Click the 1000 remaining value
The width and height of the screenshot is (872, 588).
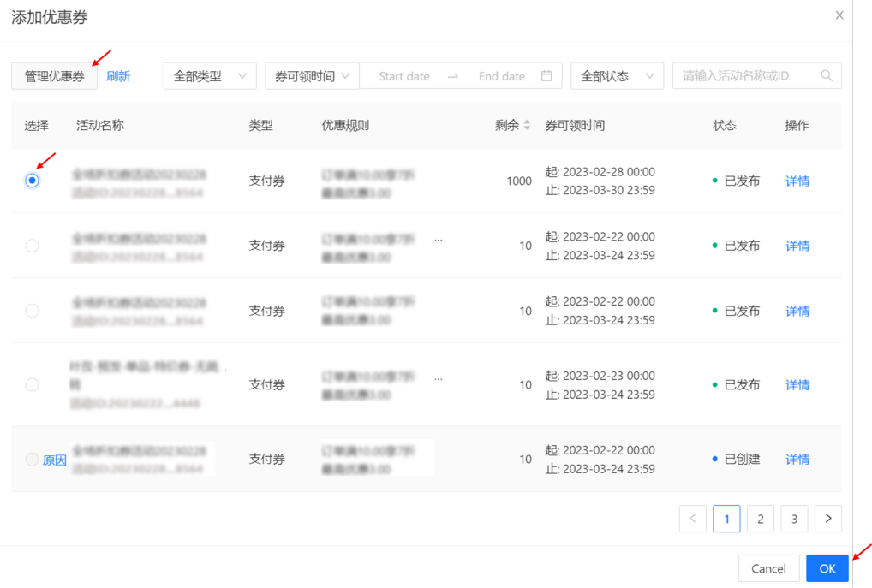[x=519, y=181]
